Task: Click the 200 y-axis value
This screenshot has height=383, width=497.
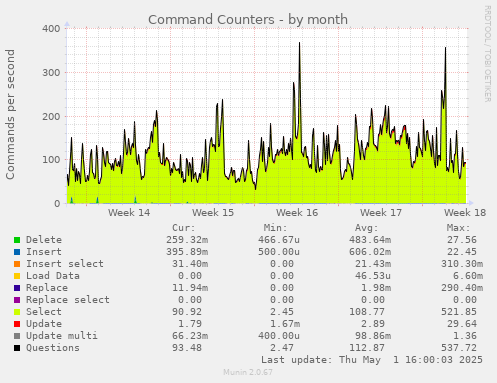Action: [x=51, y=116]
